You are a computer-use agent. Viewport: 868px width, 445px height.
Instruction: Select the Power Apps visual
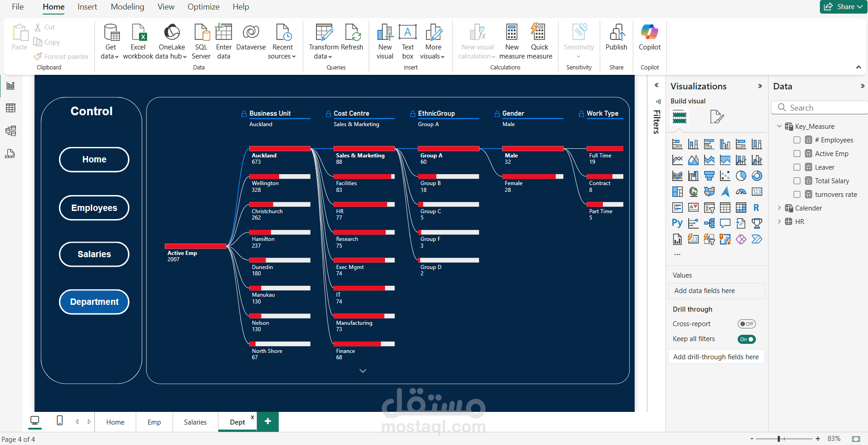[x=741, y=239]
